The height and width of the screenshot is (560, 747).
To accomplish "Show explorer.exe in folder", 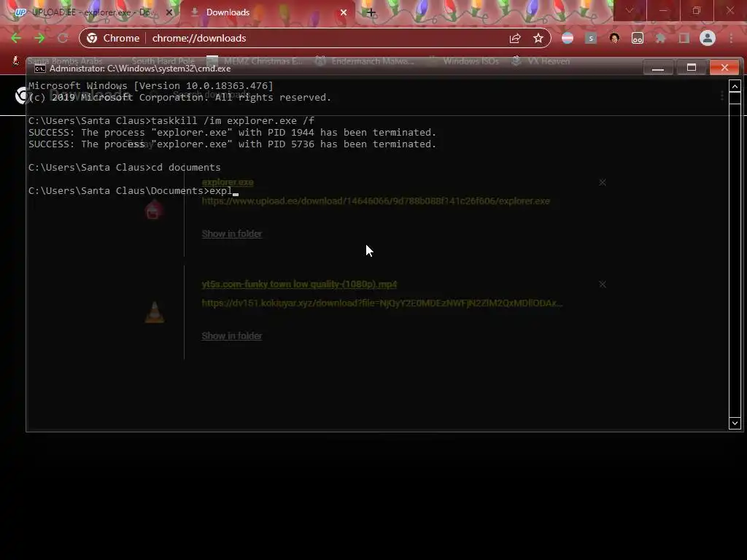I will 231,234.
